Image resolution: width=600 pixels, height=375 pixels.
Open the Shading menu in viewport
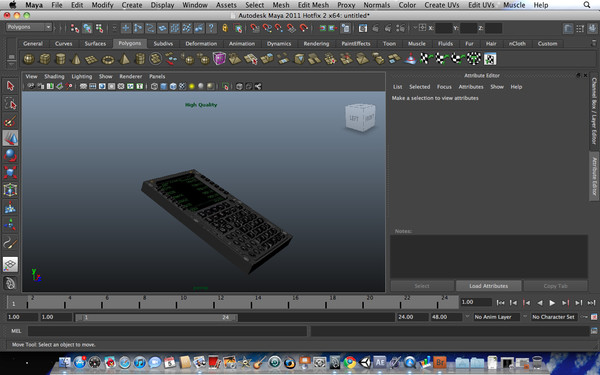(54, 76)
